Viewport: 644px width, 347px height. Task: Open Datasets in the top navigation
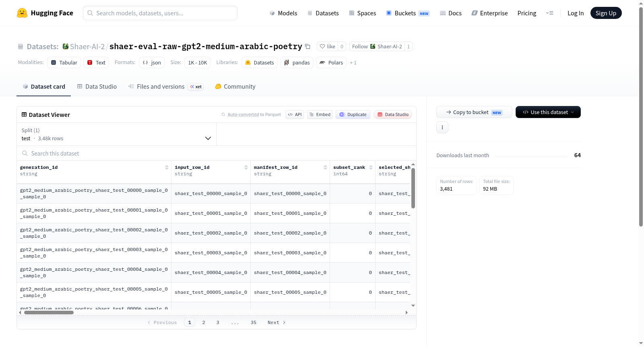point(323,13)
